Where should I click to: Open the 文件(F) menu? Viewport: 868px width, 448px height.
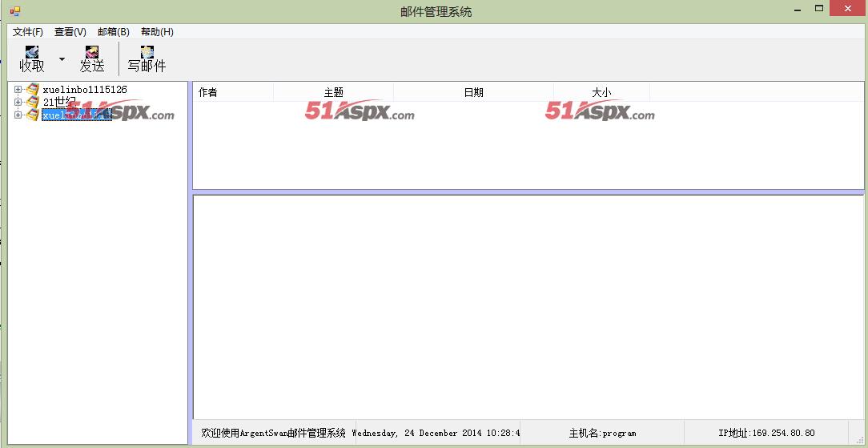pyautogui.click(x=28, y=32)
